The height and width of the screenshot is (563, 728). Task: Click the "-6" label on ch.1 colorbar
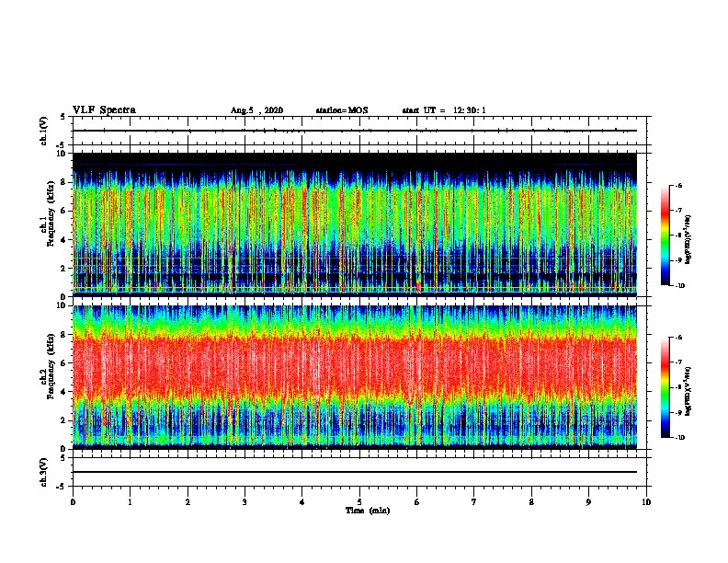[678, 185]
